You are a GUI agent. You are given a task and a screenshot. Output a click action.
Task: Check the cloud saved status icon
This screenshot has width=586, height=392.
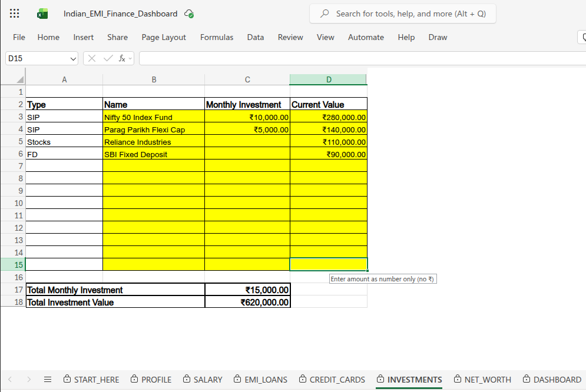click(x=189, y=14)
